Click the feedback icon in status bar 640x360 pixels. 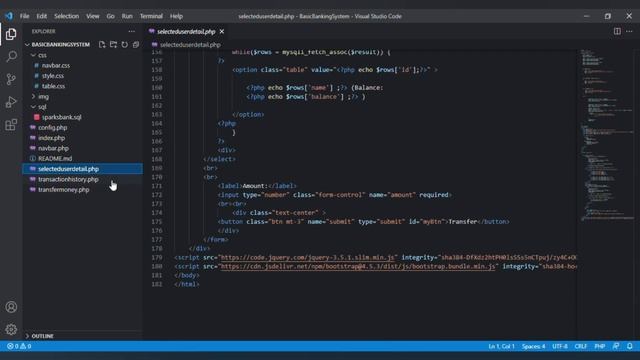(x=616, y=346)
